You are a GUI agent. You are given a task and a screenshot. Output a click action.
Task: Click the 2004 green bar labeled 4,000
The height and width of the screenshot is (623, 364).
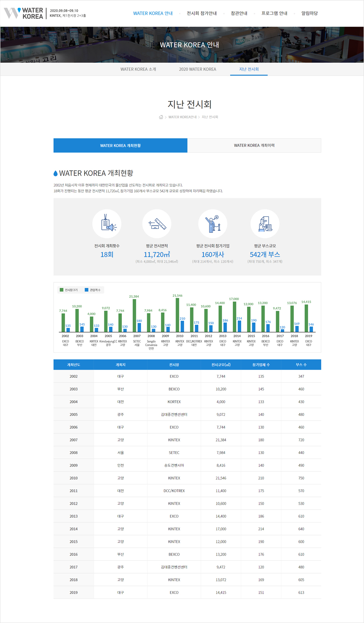pyautogui.click(x=91, y=324)
